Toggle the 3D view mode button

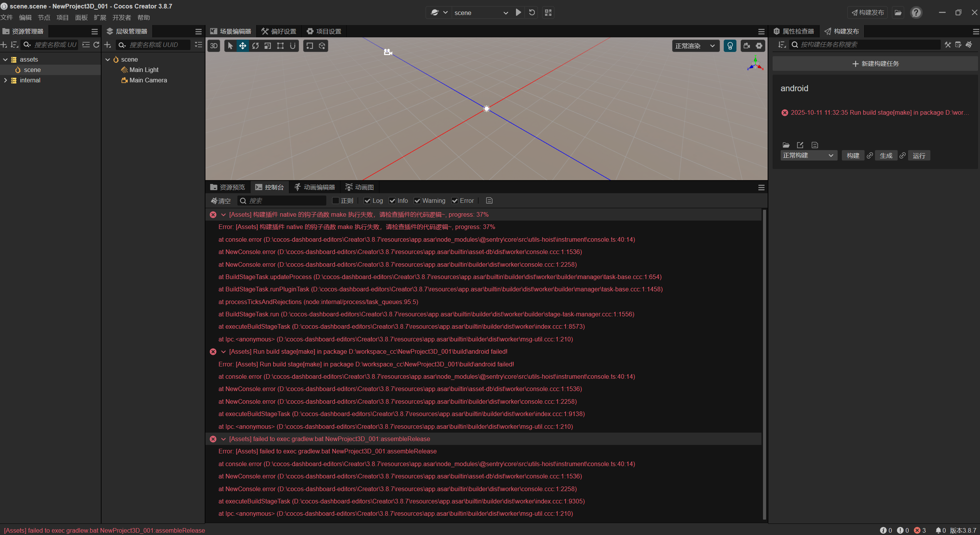214,46
